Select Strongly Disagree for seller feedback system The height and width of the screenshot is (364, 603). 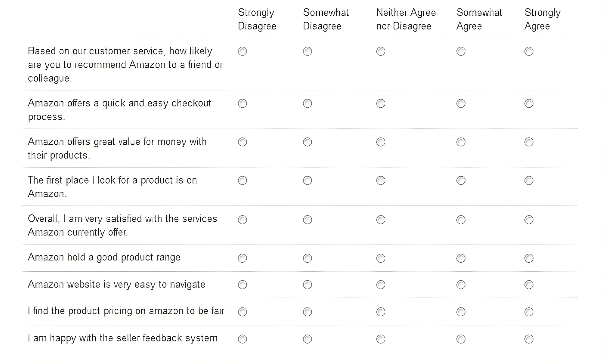tap(242, 339)
